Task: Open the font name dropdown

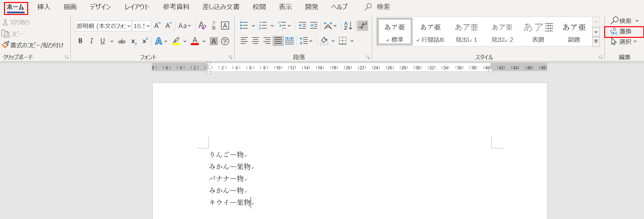Action: 129,26
